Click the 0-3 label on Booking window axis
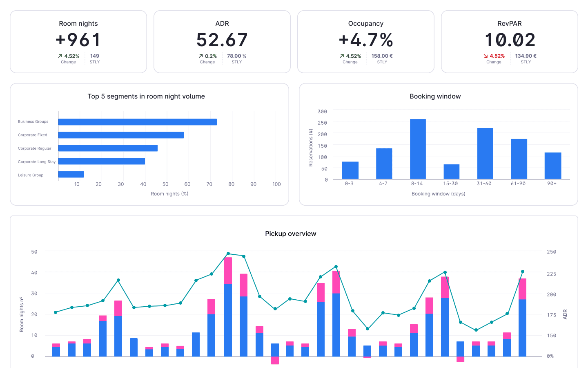 pos(349,184)
